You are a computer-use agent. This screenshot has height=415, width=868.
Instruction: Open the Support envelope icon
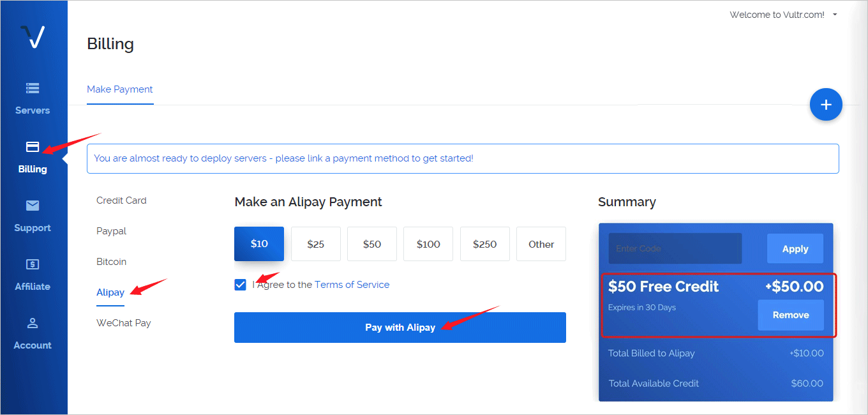click(33, 206)
